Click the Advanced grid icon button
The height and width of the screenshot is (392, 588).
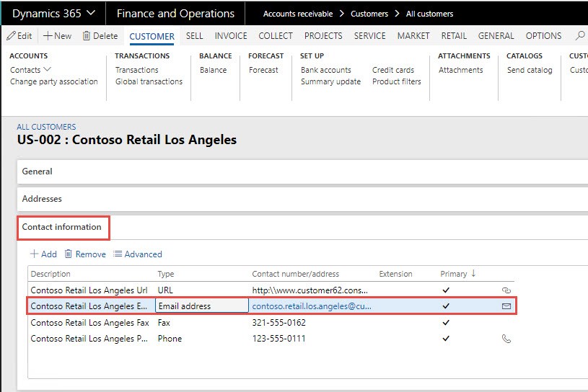(119, 254)
